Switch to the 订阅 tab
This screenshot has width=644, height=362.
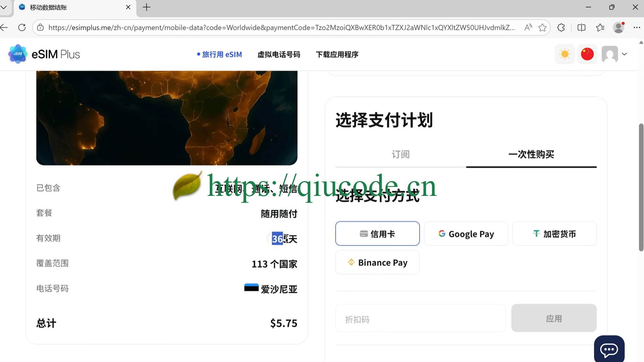point(400,154)
